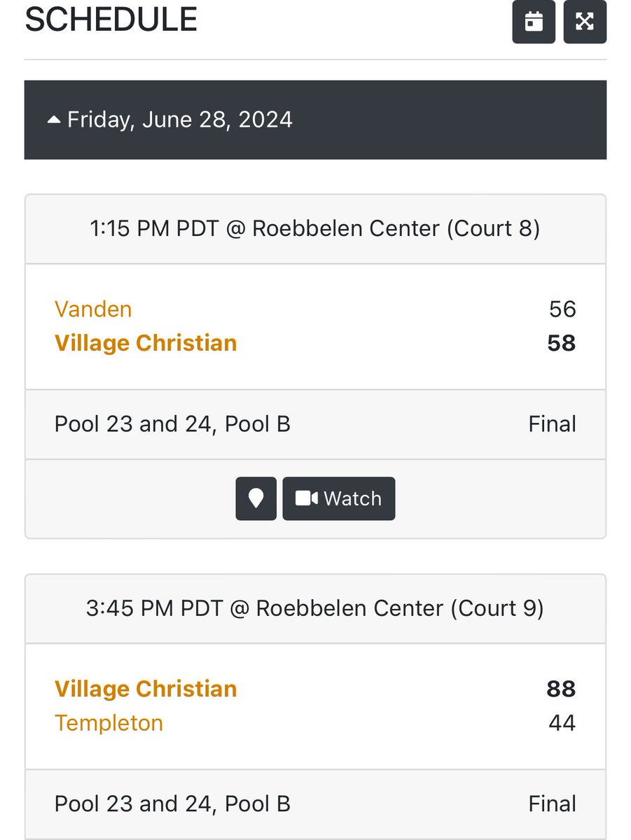631x840 pixels.
Task: Click the Final status of the Vanden game
Action: click(x=553, y=424)
